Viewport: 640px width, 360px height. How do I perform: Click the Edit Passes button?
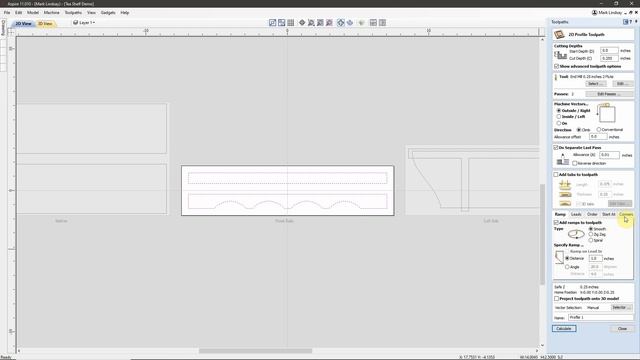pyautogui.click(x=609, y=94)
